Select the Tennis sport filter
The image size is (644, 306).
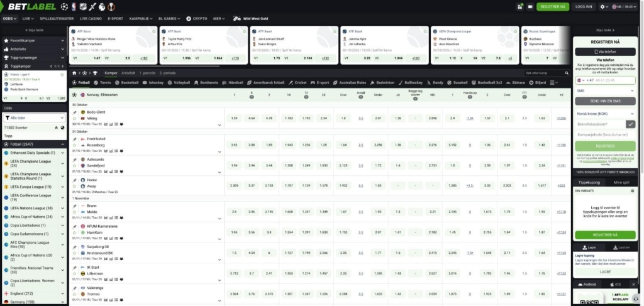click(103, 82)
